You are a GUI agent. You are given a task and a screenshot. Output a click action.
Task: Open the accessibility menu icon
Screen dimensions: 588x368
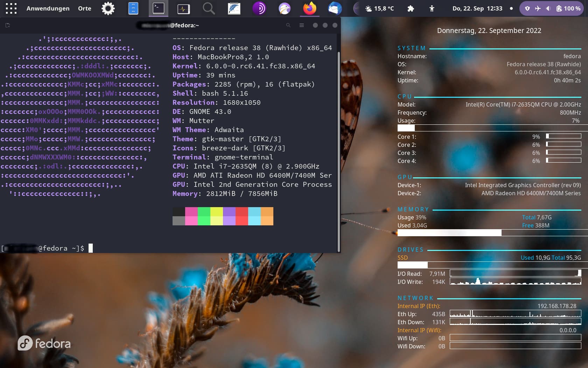pos(432,8)
